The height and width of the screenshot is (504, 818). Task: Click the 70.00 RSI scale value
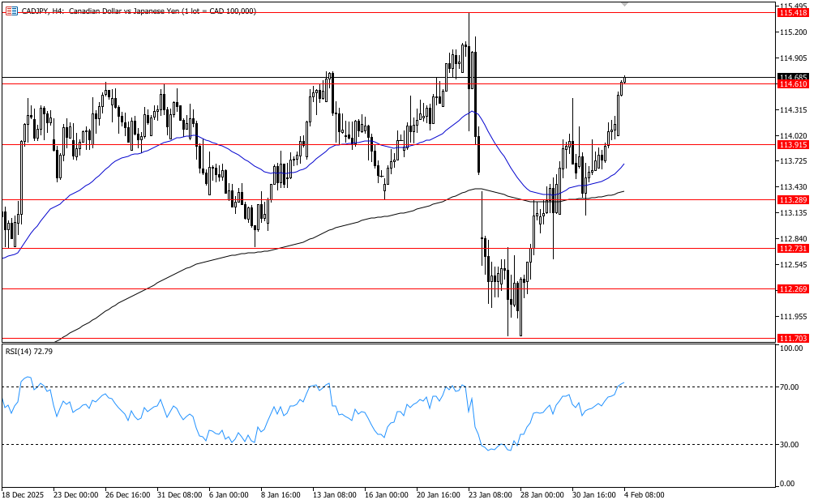pos(790,387)
